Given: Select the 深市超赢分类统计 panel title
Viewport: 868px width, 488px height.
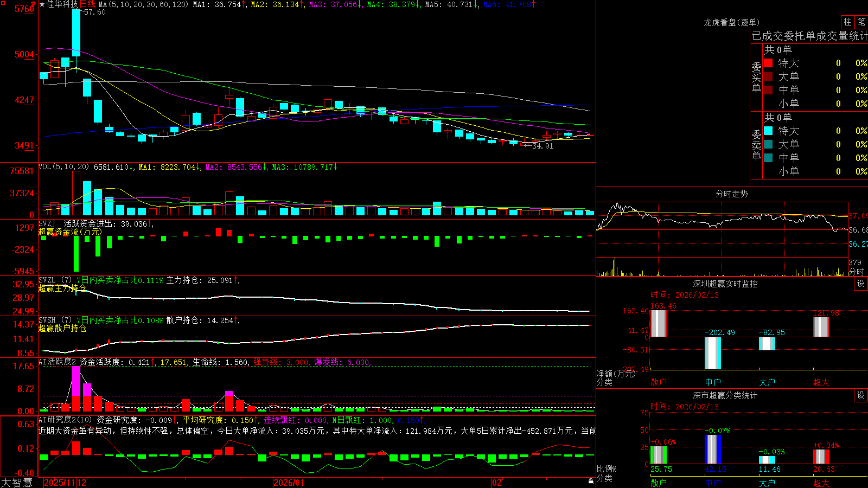Looking at the screenshot, I should coord(725,395).
